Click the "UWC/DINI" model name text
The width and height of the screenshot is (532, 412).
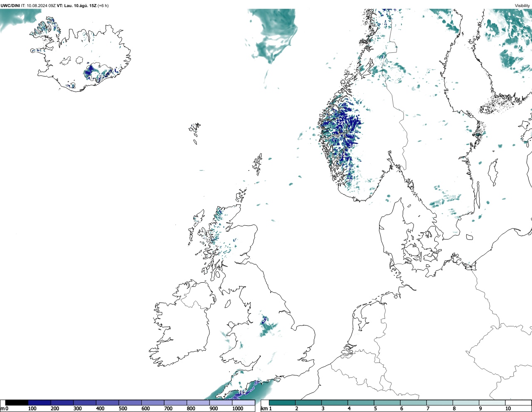coord(10,5)
